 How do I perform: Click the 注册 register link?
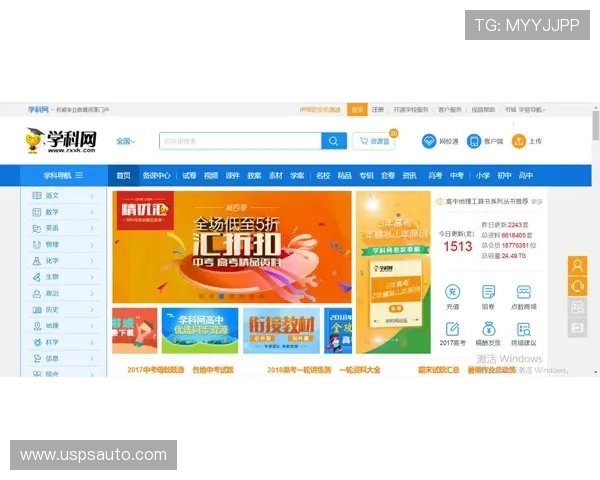(378, 110)
